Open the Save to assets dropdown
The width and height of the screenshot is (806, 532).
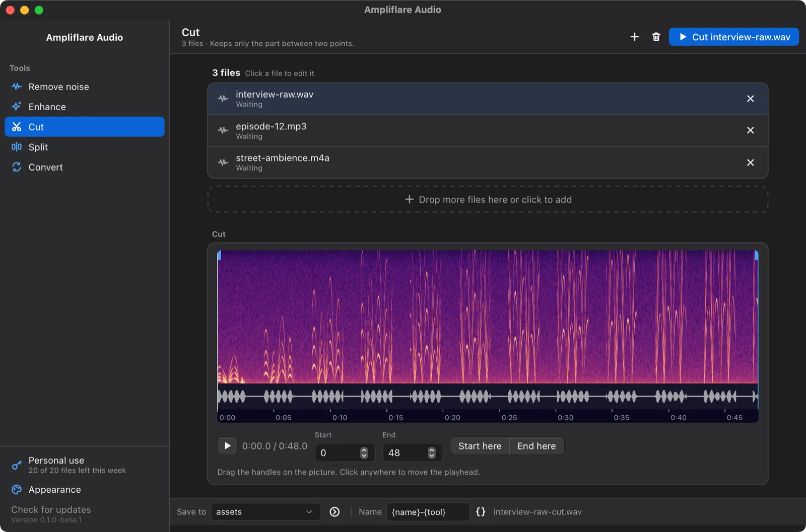click(265, 512)
